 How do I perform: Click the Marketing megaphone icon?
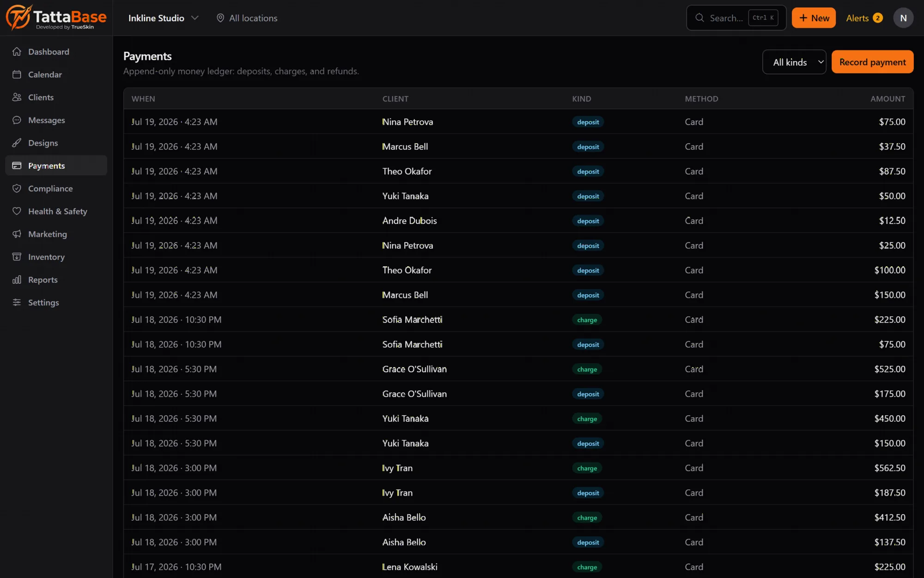tap(17, 234)
